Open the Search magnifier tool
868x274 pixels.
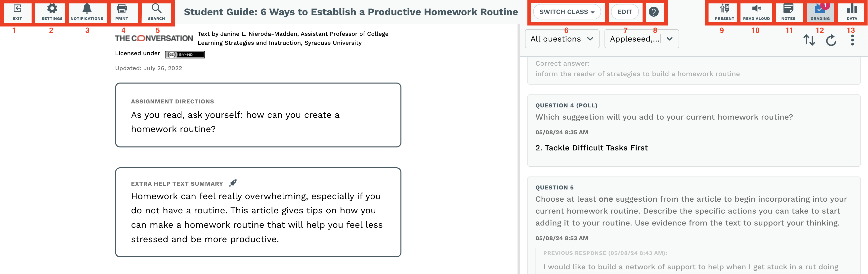(x=156, y=12)
